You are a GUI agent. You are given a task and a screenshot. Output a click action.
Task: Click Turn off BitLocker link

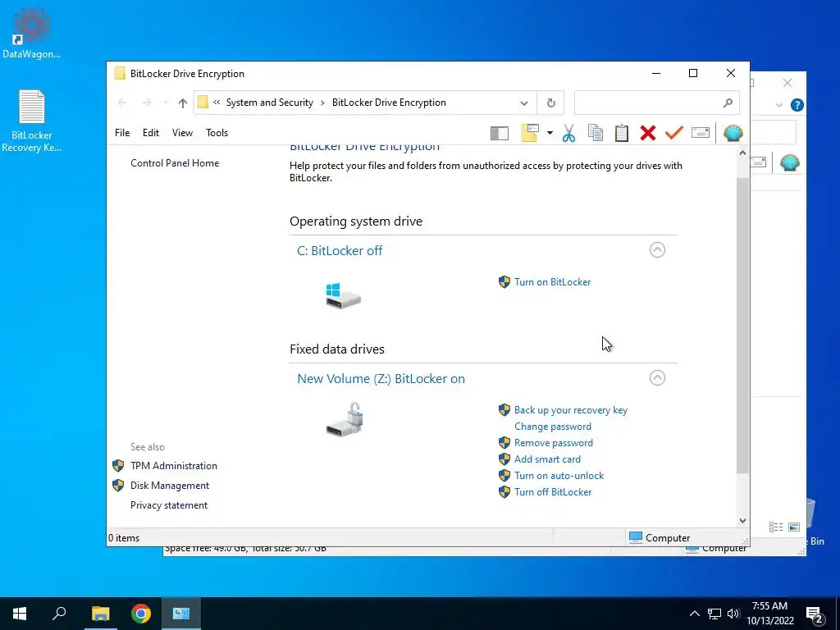click(553, 492)
